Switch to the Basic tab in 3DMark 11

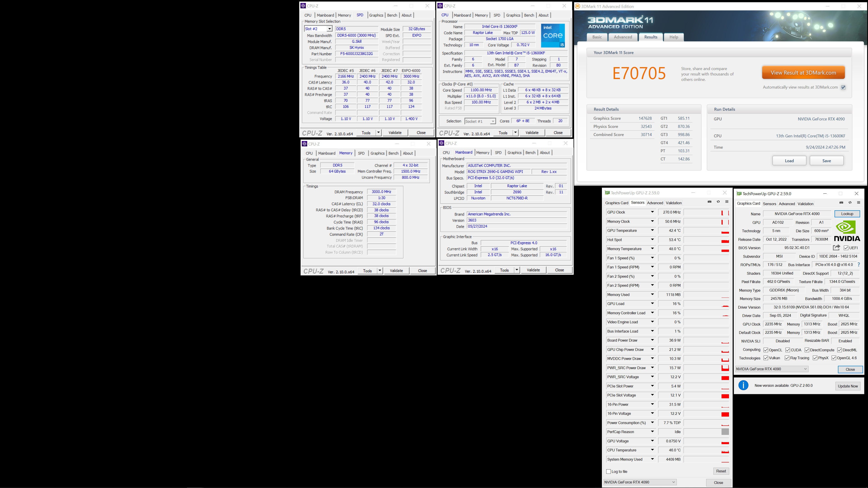[597, 37]
